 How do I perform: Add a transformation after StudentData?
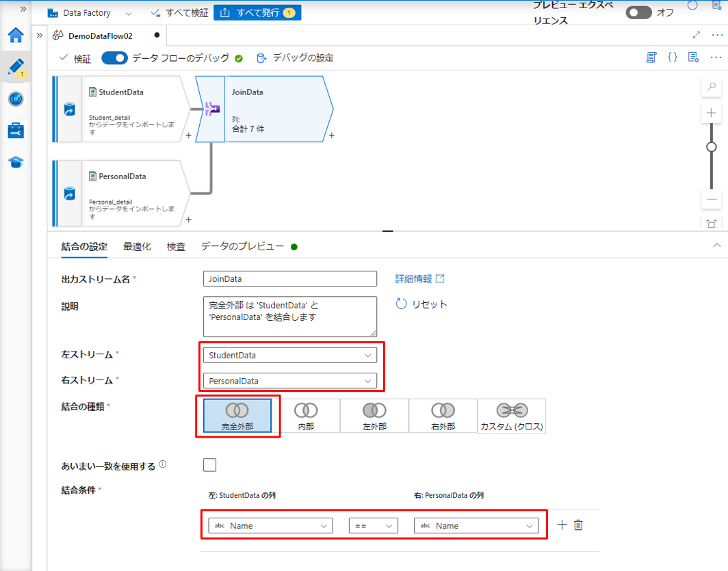point(189,135)
